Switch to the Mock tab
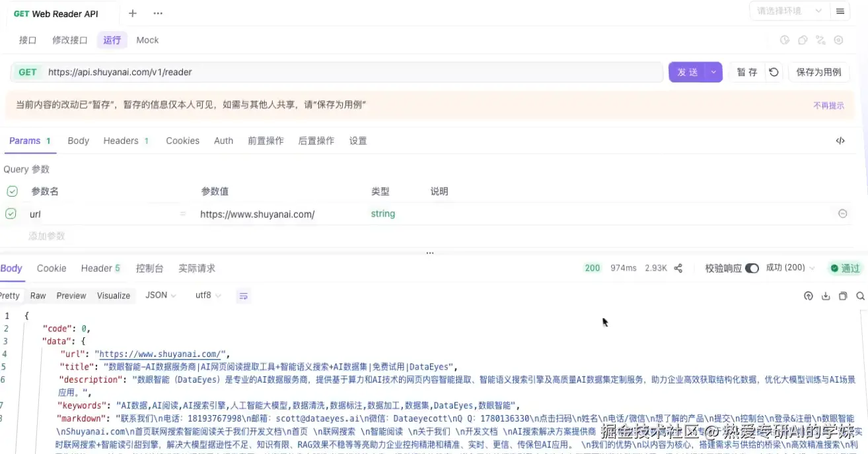The image size is (868, 454). coord(147,40)
